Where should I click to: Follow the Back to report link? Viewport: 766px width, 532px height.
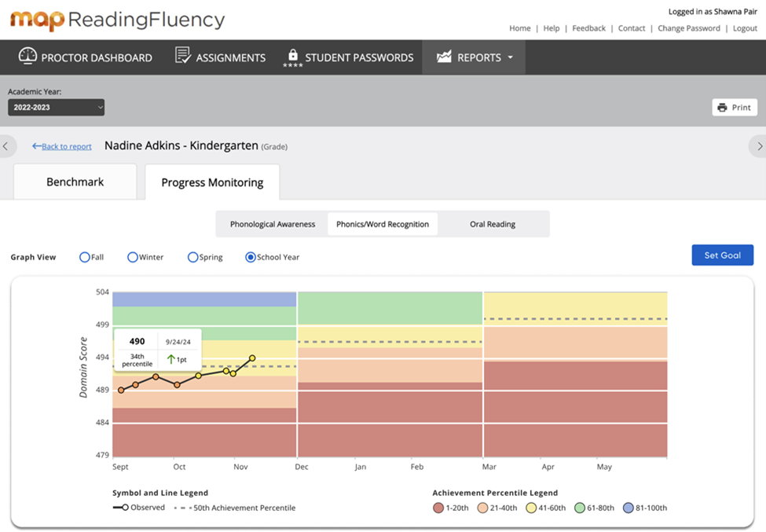(x=62, y=146)
